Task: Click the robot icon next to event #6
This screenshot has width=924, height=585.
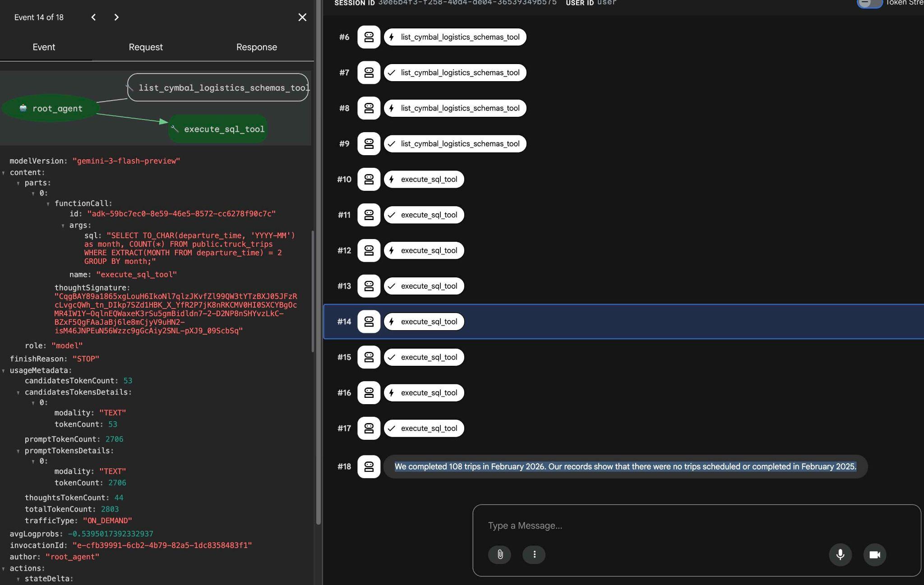Action: coord(369,37)
